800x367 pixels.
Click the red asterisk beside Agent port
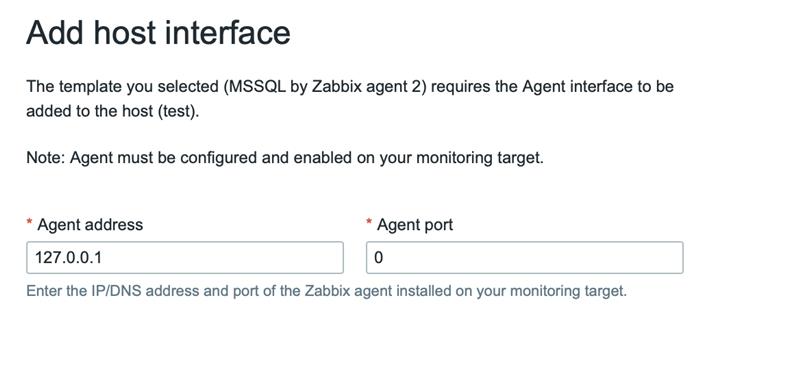point(369,223)
